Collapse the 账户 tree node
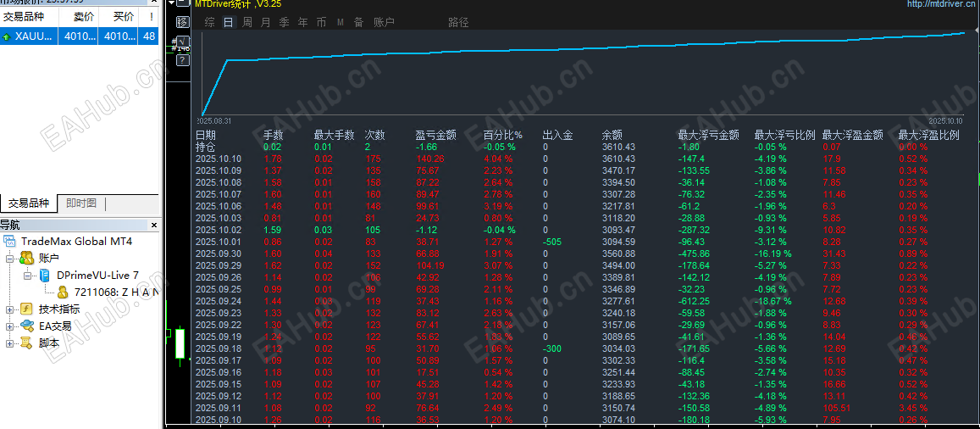Viewport: 980px width, 429px height. (9, 259)
